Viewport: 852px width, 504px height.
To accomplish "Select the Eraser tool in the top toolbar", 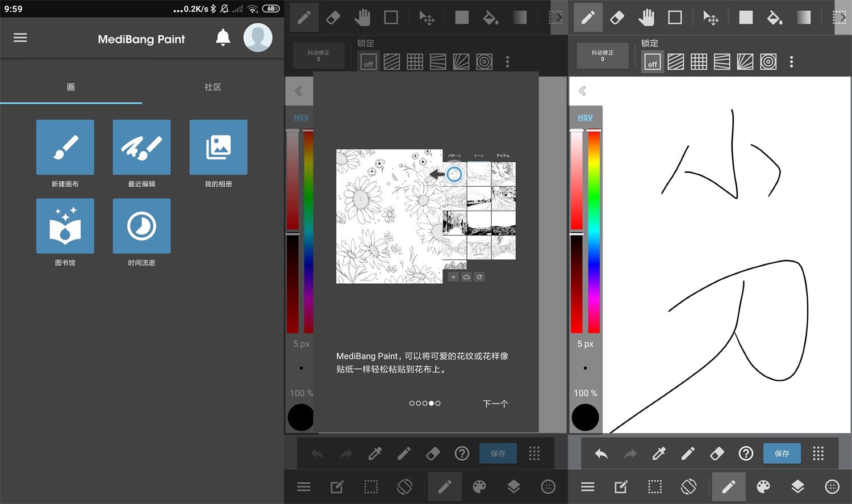I will tap(617, 17).
